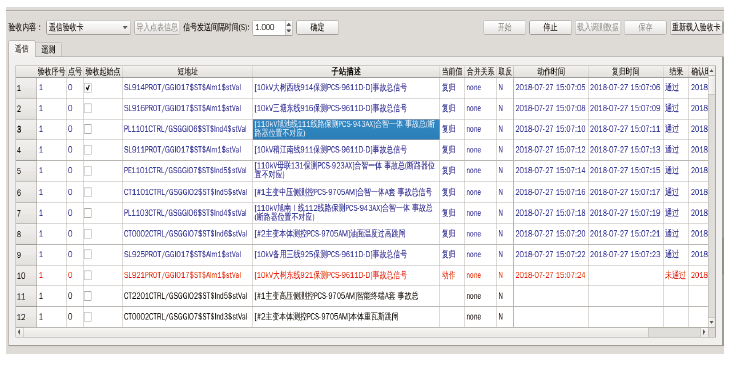Click the 10kV备用三线925 事故总信号 description

click(x=346, y=254)
